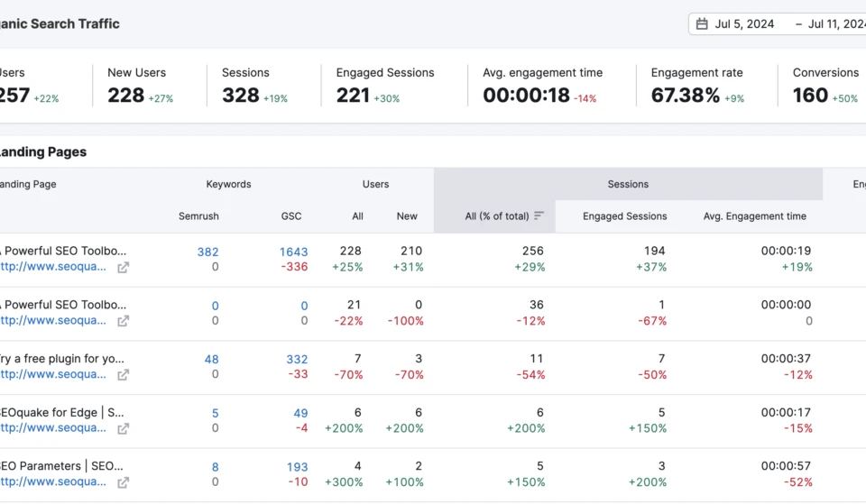Image resolution: width=866 pixels, height=504 pixels.
Task: Sort by Engaged Sessions column header
Action: [624, 216]
